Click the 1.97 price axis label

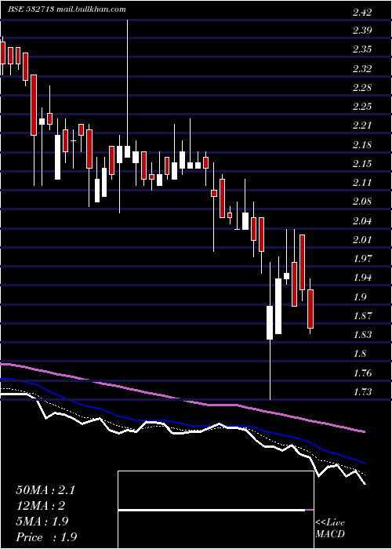click(362, 259)
